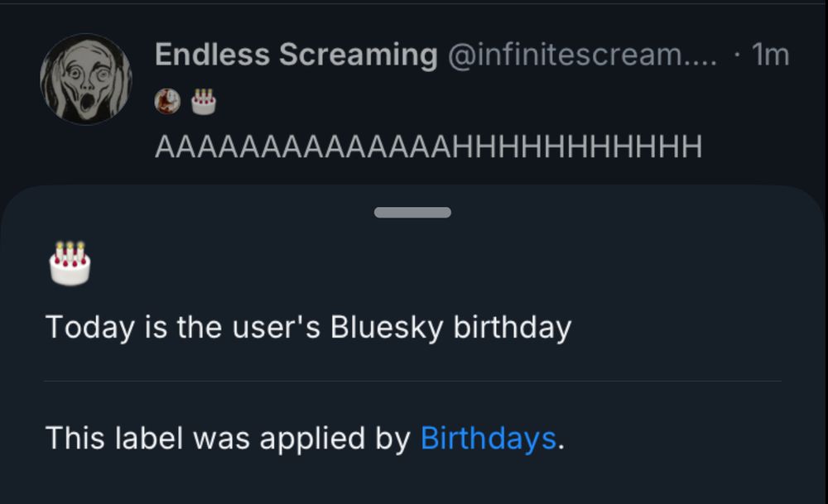
Task: Click the blue Birthdays hyperlink text
Action: point(488,438)
